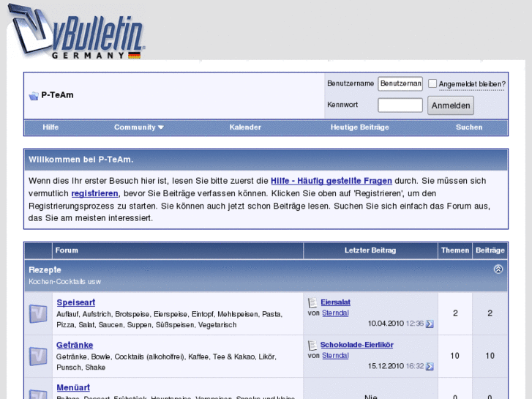Open the Community dropdown menu
The image size is (532, 399).
(x=139, y=127)
